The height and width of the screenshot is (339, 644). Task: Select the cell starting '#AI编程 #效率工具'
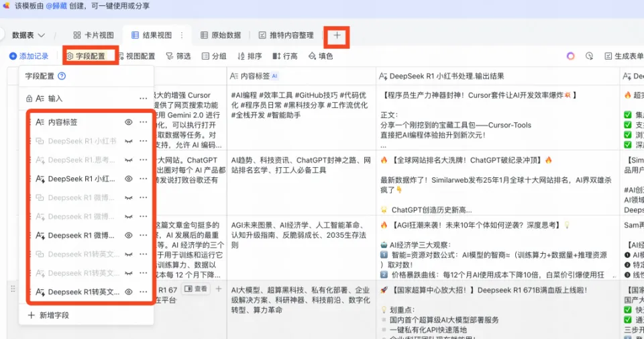pyautogui.click(x=301, y=117)
